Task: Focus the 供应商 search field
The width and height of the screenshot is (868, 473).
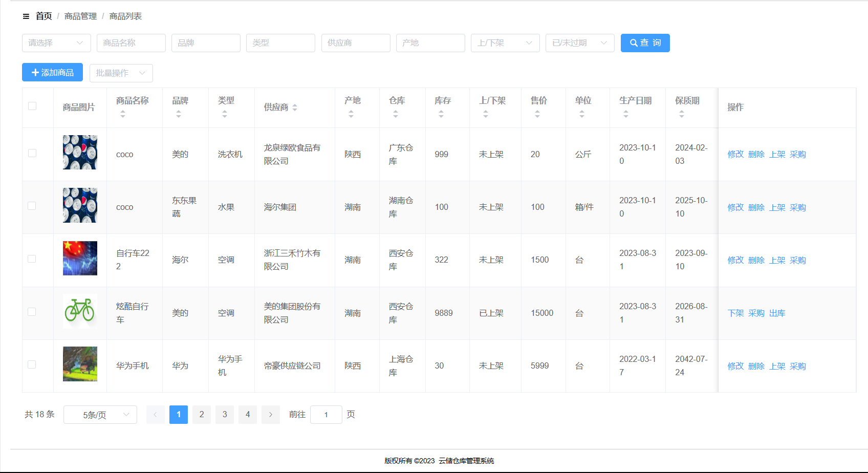Action: (x=356, y=43)
